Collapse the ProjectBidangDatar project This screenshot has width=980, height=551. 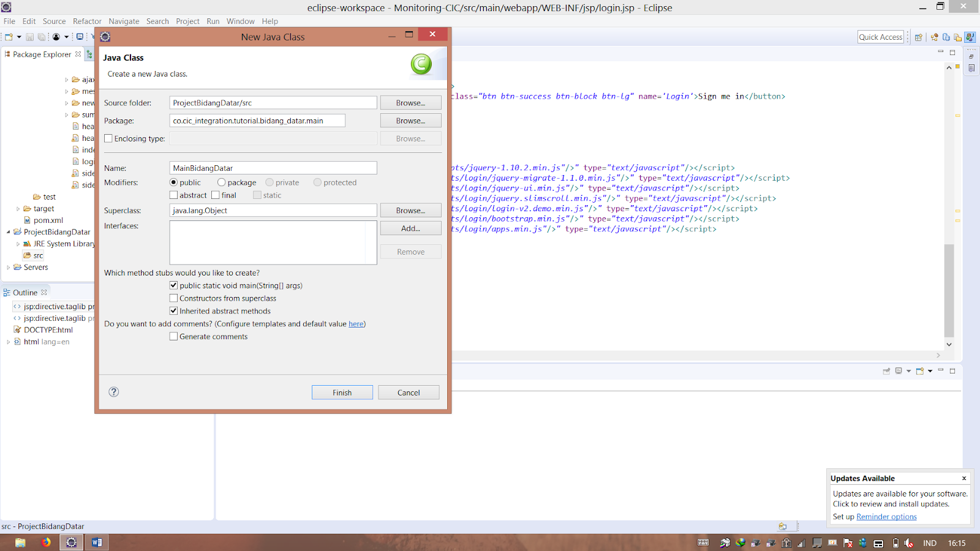[x=7, y=232]
